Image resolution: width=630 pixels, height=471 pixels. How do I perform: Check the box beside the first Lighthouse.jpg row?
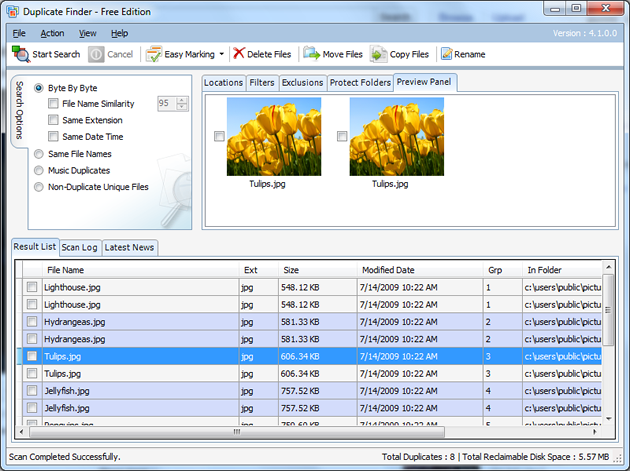[x=32, y=288]
